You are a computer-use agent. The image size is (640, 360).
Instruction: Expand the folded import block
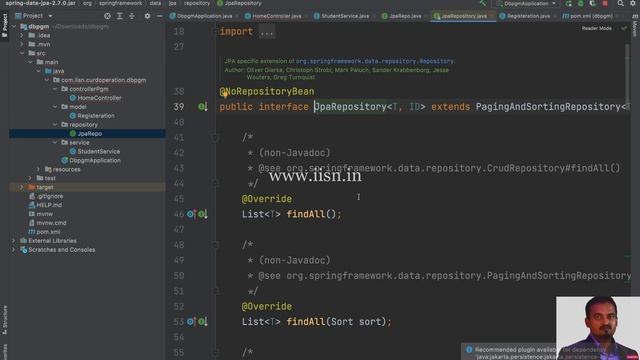click(267, 32)
